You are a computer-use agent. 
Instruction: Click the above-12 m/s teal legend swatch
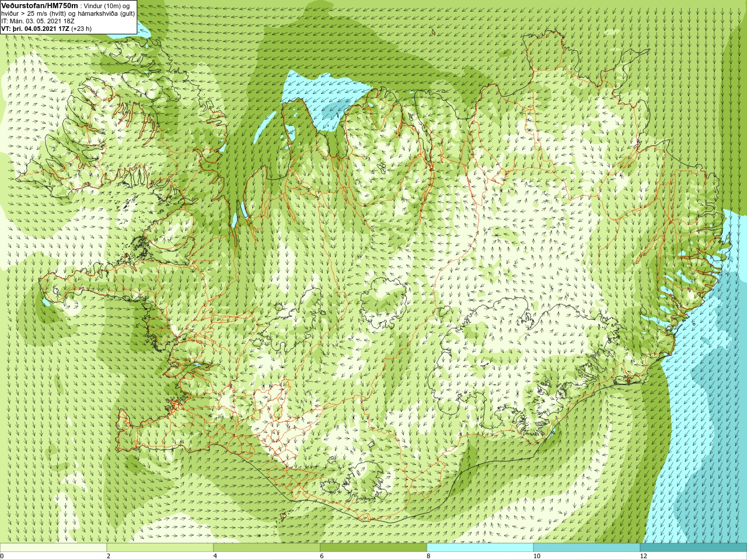[x=693, y=548]
